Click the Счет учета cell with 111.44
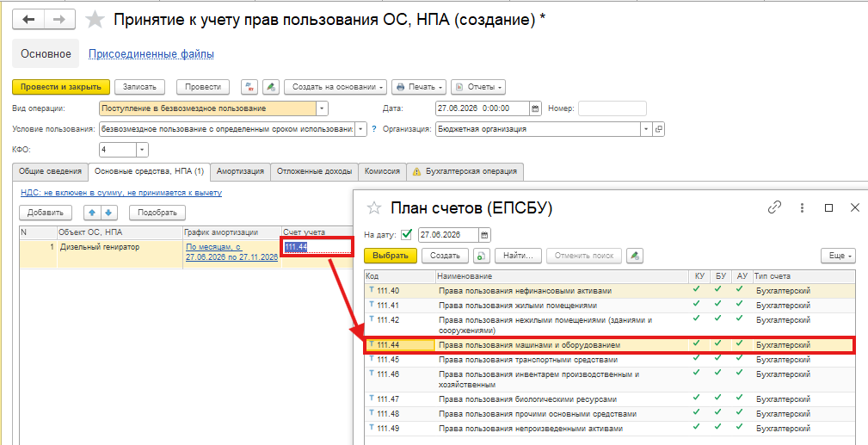 (317, 247)
